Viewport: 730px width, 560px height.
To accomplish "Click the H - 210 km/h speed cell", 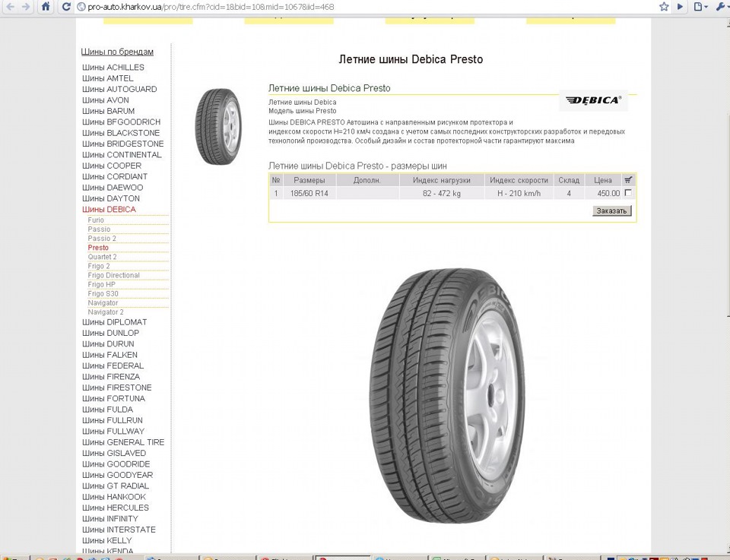I will coord(519,193).
